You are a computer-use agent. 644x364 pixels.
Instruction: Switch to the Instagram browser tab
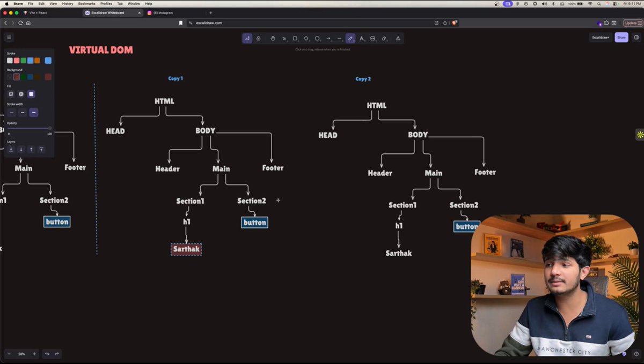164,12
